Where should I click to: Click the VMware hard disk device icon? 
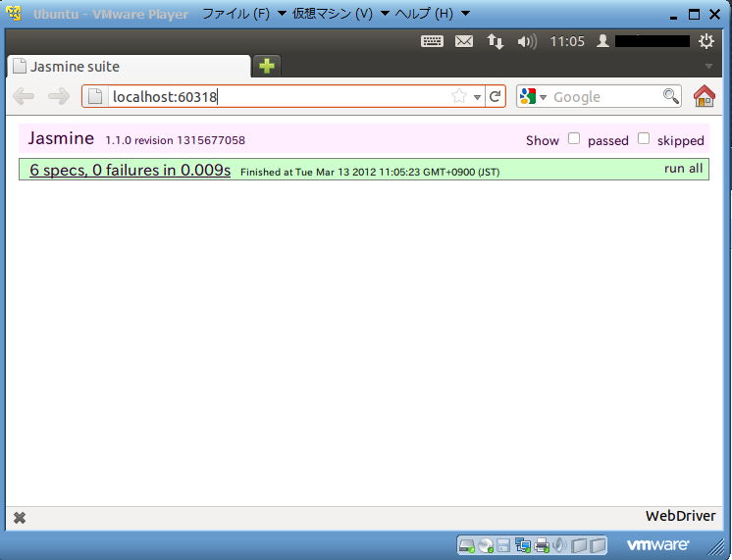[466, 545]
